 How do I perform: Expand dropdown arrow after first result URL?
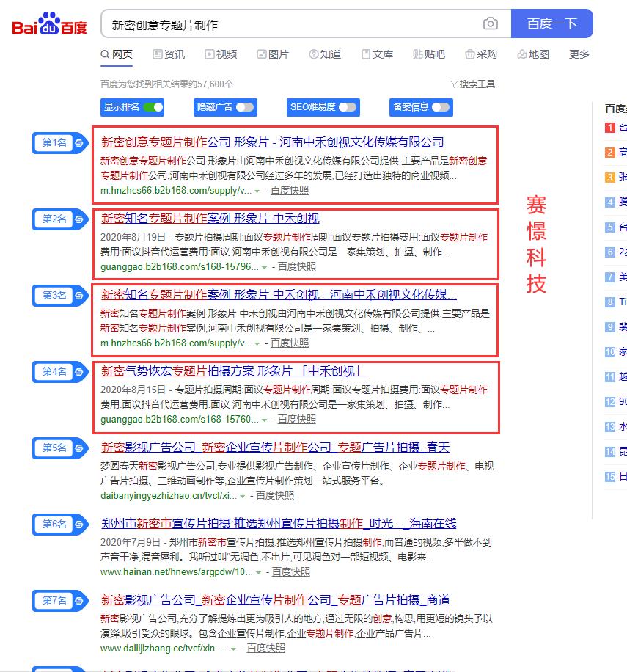[257, 191]
